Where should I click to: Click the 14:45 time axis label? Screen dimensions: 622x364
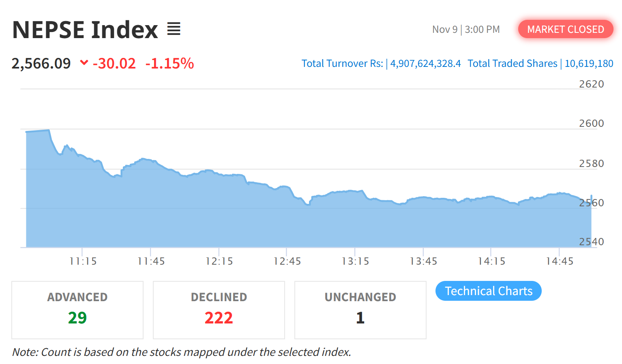pyautogui.click(x=560, y=261)
